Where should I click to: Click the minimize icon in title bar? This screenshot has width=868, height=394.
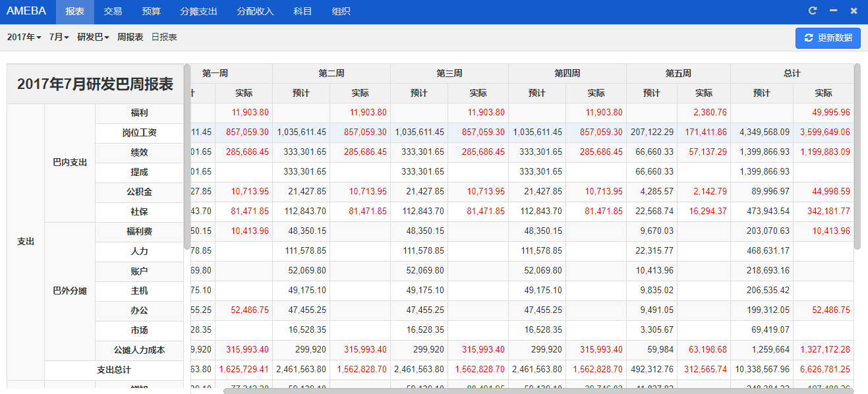833,11
